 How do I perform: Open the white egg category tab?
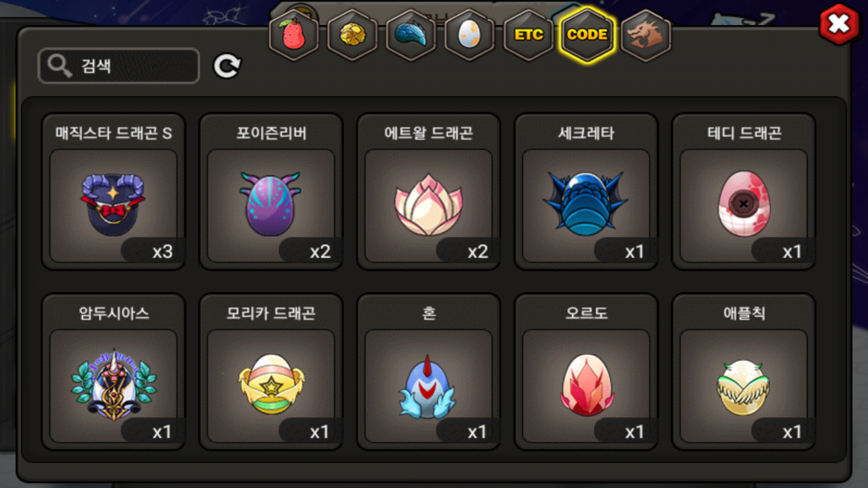point(470,35)
